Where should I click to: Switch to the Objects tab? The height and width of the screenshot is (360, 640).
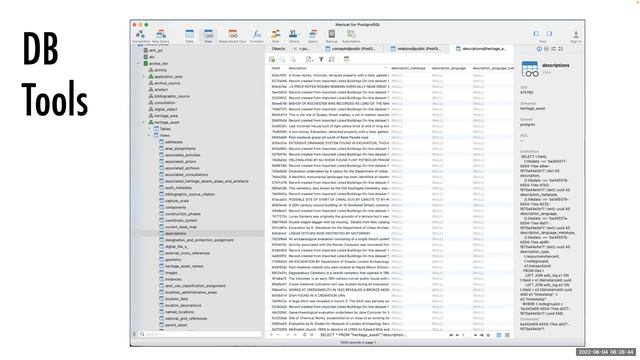point(278,49)
